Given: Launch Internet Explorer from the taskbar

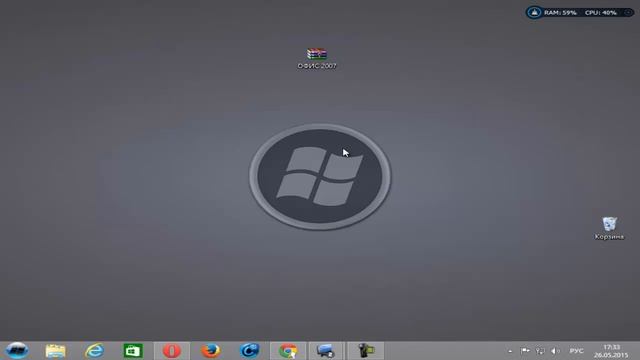Looking at the screenshot, I should pyautogui.click(x=94, y=351).
